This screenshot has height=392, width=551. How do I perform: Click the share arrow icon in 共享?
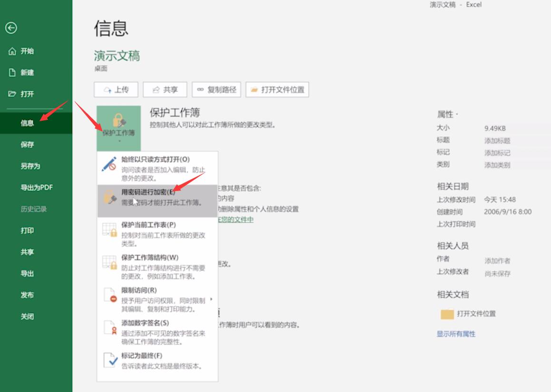(x=156, y=90)
